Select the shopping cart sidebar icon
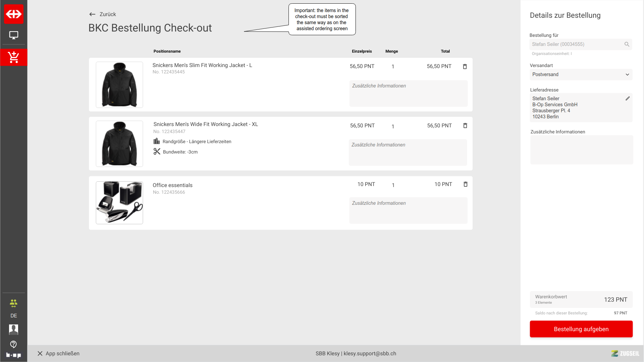 pyautogui.click(x=14, y=57)
